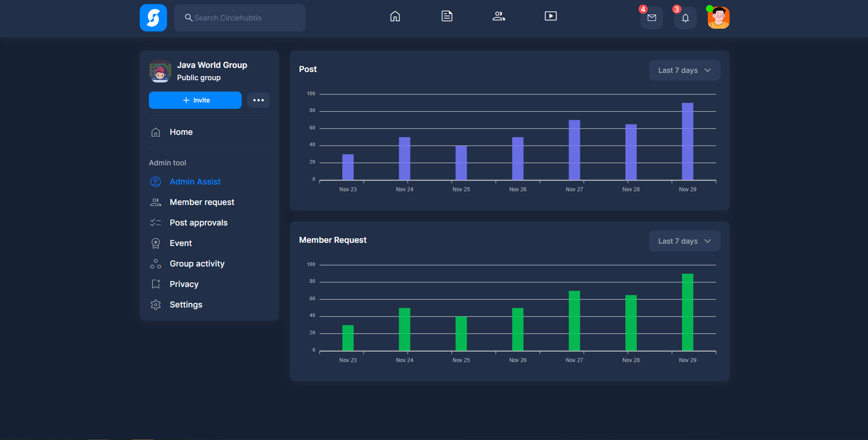Screen dimensions: 868x440
Task: Open notifications bell icon with badge 3
Action: click(685, 18)
